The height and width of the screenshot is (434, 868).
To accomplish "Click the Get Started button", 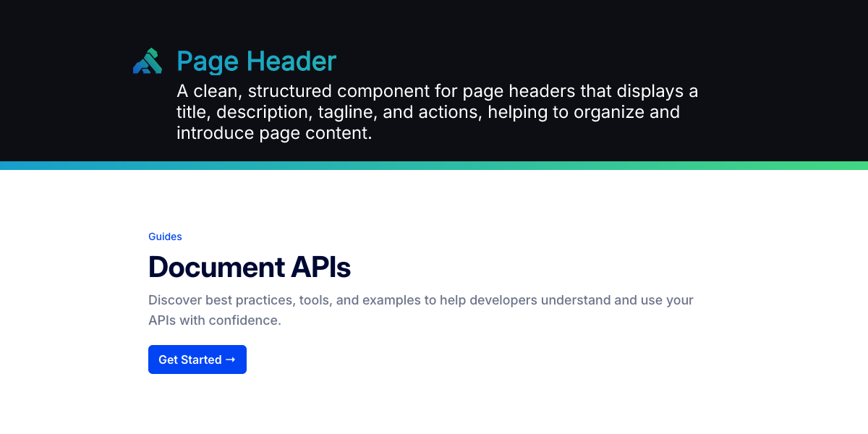I will (197, 359).
